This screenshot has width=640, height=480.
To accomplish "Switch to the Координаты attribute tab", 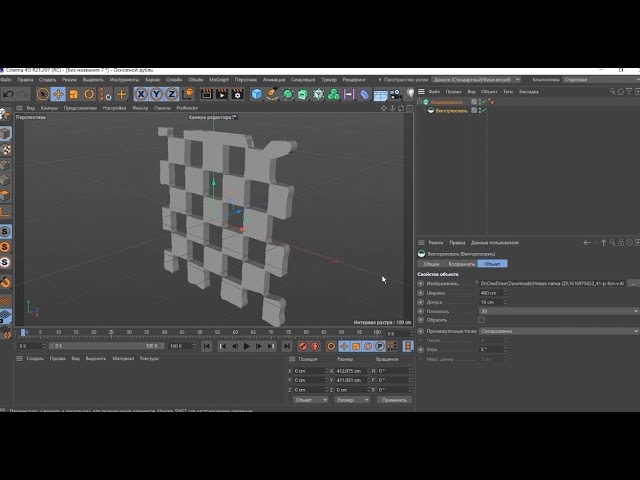I will 462,264.
